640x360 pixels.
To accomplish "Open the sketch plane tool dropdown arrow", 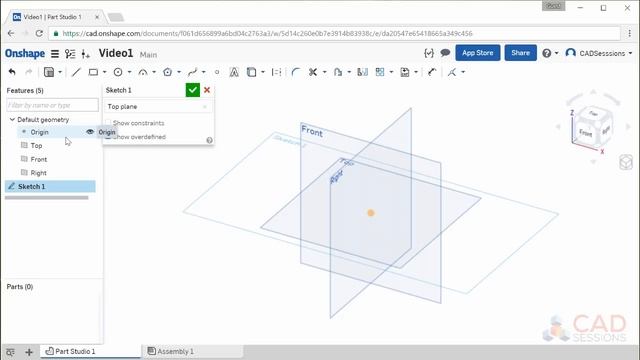I will (x=60, y=72).
